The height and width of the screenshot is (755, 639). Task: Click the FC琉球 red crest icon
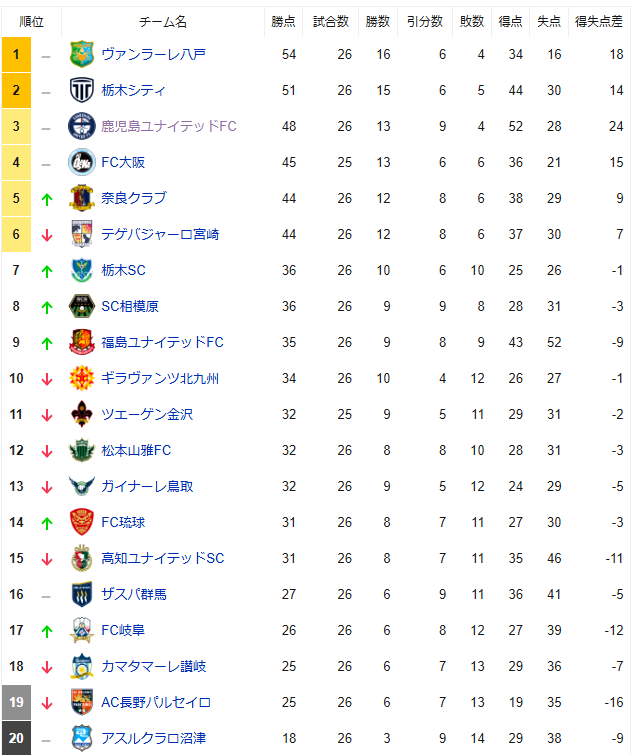pyautogui.click(x=81, y=522)
